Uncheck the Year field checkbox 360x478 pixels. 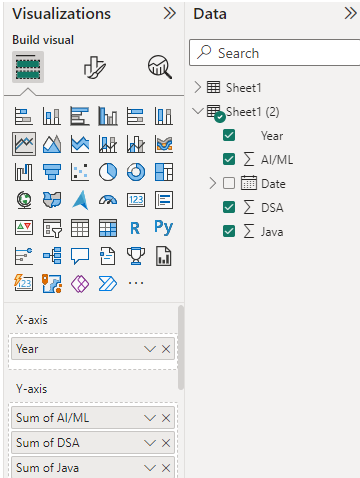click(229, 135)
